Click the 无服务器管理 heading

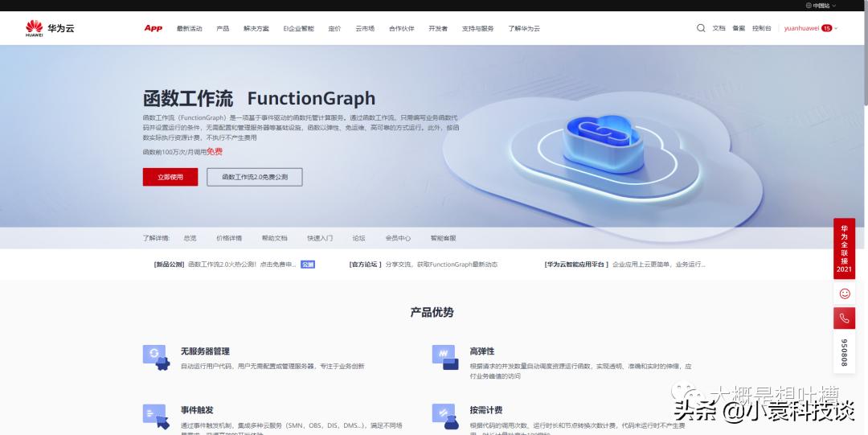205,351
